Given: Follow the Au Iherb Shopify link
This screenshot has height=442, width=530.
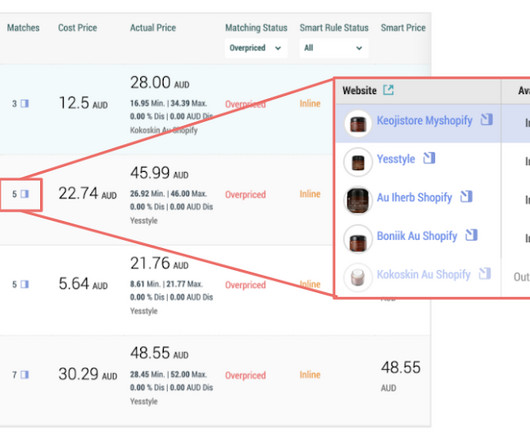Looking at the screenshot, I should 414,197.
